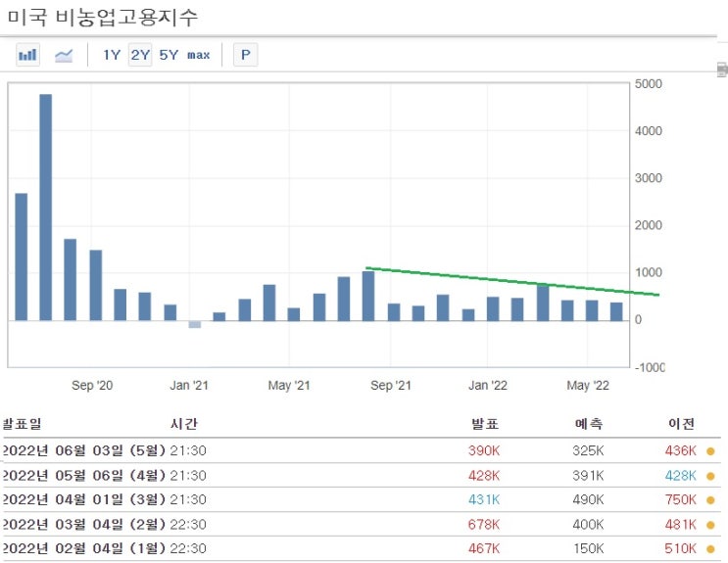Screen dimensions: 728x563
Task: Click the 391K forecast value
Action: pyautogui.click(x=588, y=476)
